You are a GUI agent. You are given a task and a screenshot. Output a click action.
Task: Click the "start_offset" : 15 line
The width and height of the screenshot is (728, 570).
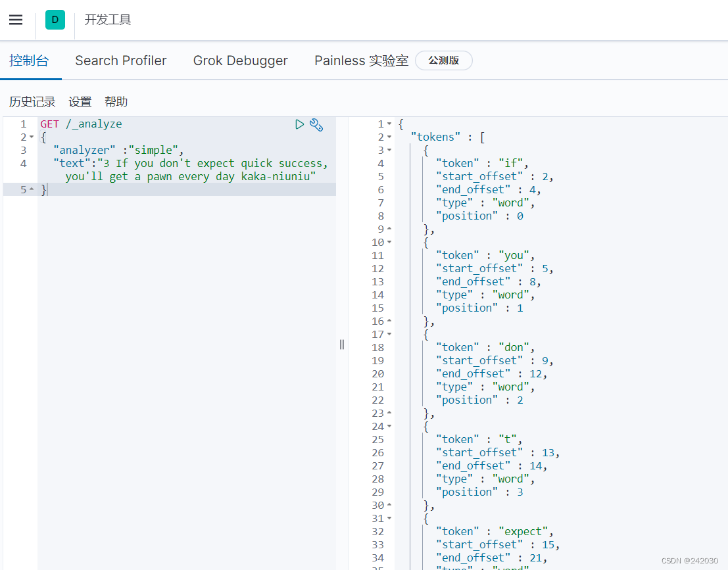point(498,544)
